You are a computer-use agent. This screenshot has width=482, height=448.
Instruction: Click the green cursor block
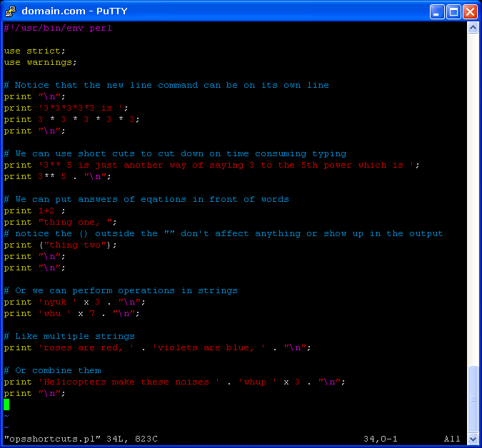coord(6,404)
